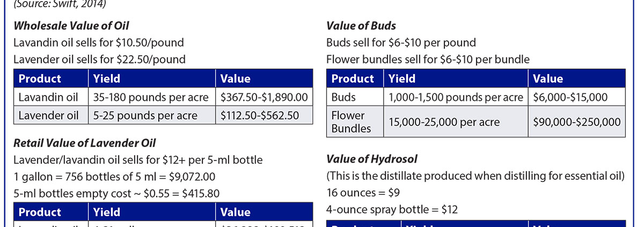Screen dimensions: 644x227
Task: Click the "$112.50-$562.50" value cell
Action: pos(260,115)
